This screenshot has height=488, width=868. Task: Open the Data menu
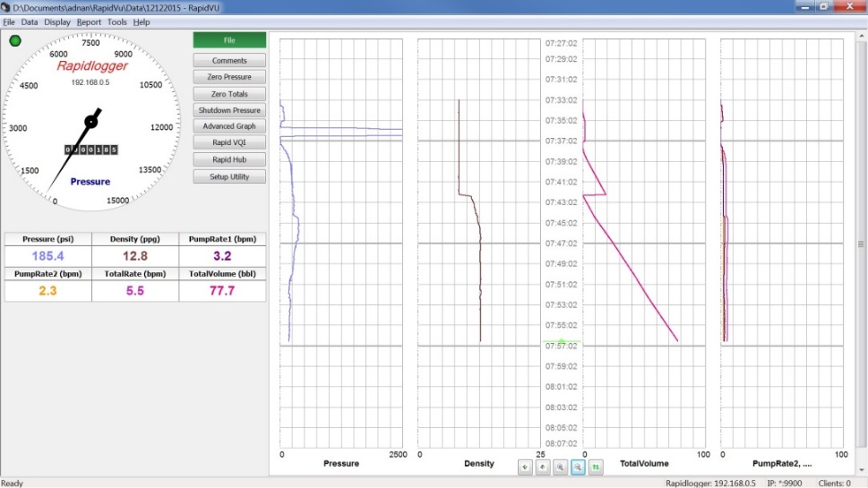30,21
